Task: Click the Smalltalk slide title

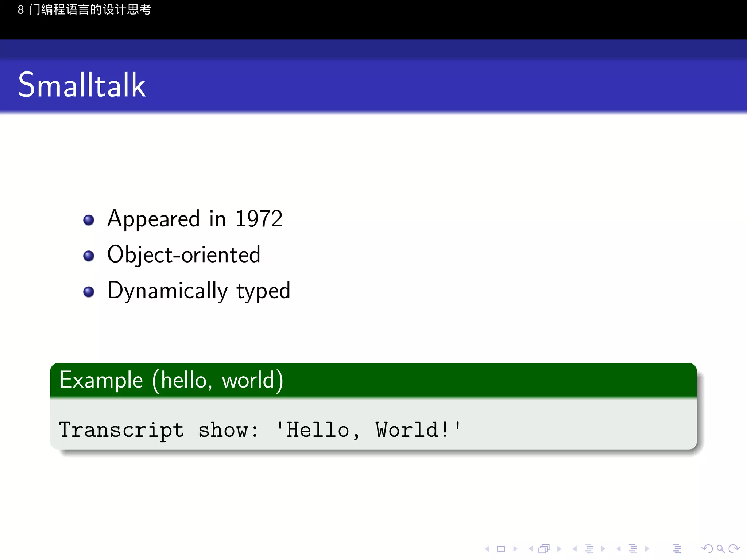Action: [x=82, y=85]
